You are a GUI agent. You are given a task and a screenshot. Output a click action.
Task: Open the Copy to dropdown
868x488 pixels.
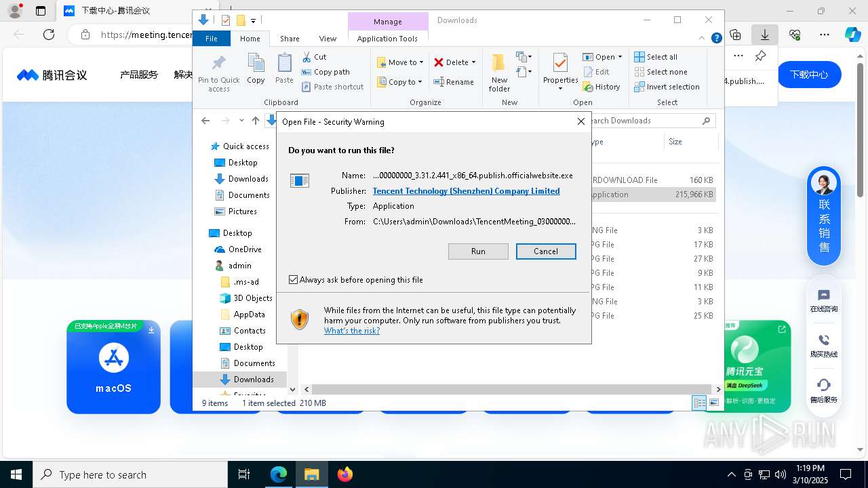point(400,82)
